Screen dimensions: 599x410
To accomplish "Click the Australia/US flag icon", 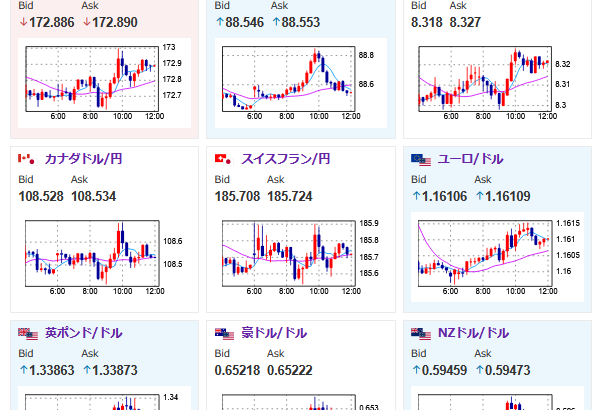I will click(x=224, y=334).
